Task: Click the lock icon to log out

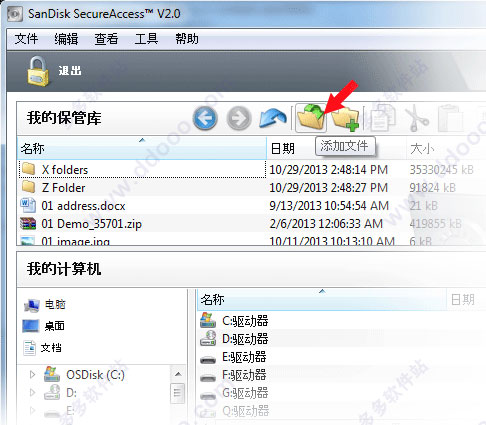Action: (x=38, y=71)
